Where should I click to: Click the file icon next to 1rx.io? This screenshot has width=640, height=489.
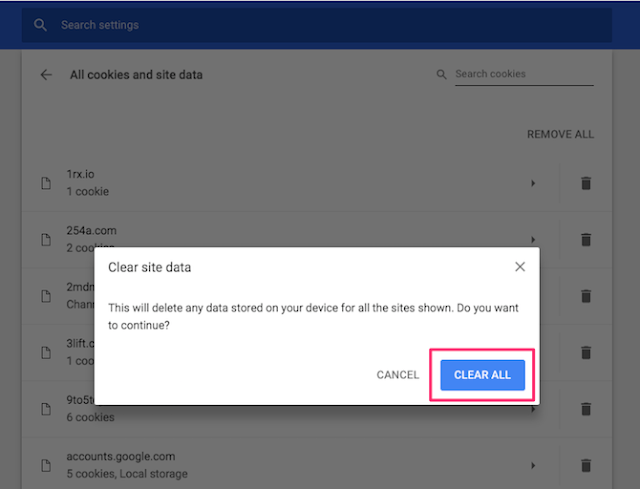45,183
